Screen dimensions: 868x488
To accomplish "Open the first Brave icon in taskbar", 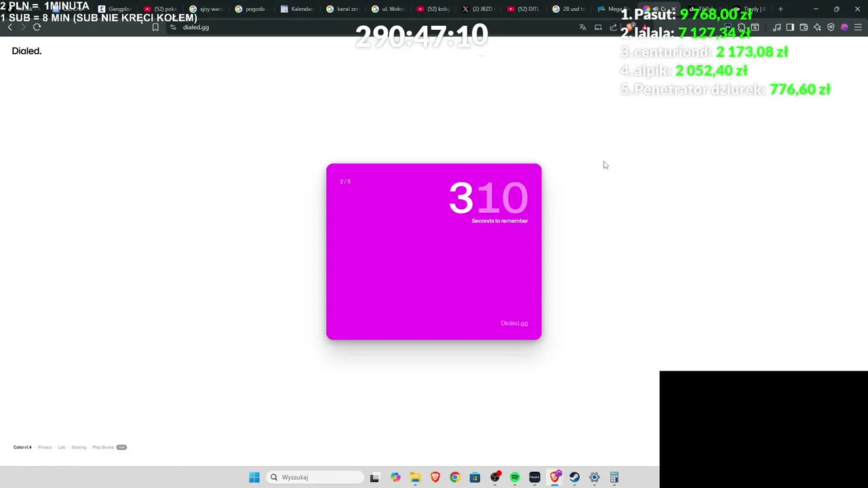I will [x=435, y=477].
